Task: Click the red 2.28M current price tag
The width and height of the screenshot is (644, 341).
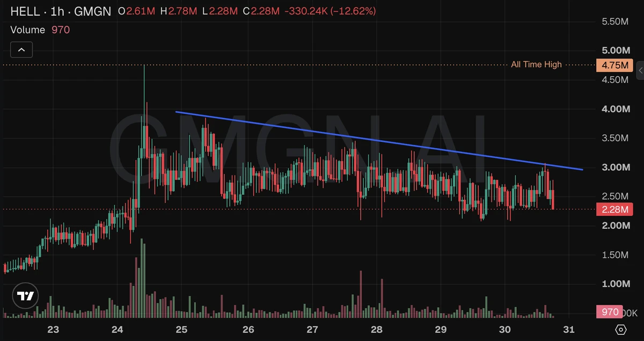Action: [614, 209]
